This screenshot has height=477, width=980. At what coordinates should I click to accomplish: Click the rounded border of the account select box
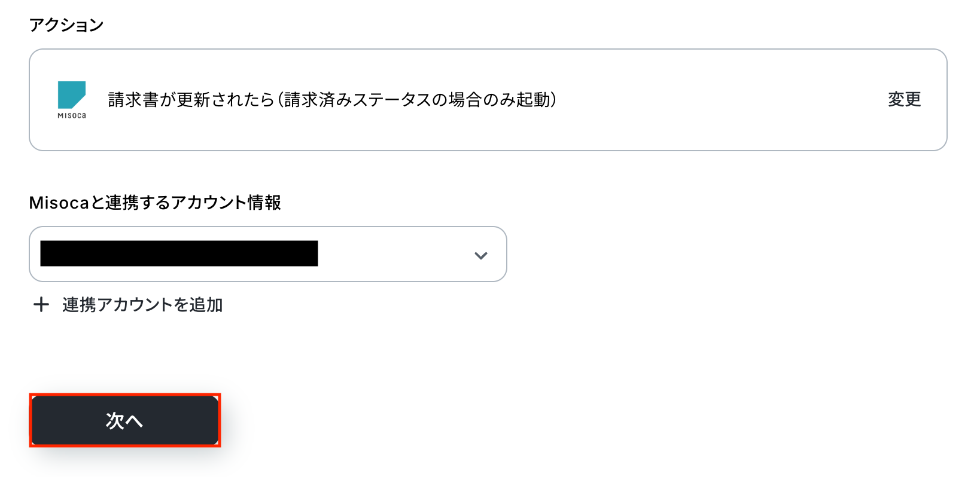coord(268,227)
